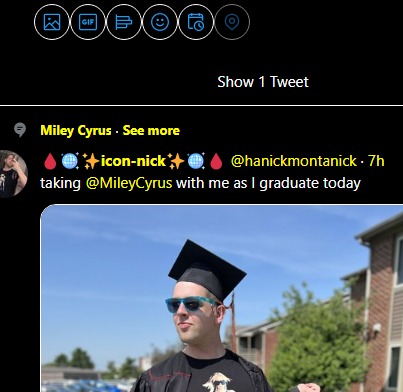Open the emoji picker

tap(160, 22)
